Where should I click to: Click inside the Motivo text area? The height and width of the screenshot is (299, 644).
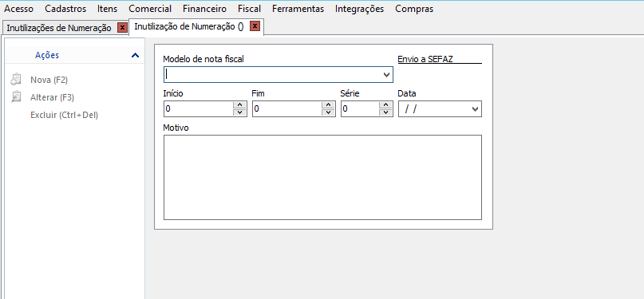322,177
